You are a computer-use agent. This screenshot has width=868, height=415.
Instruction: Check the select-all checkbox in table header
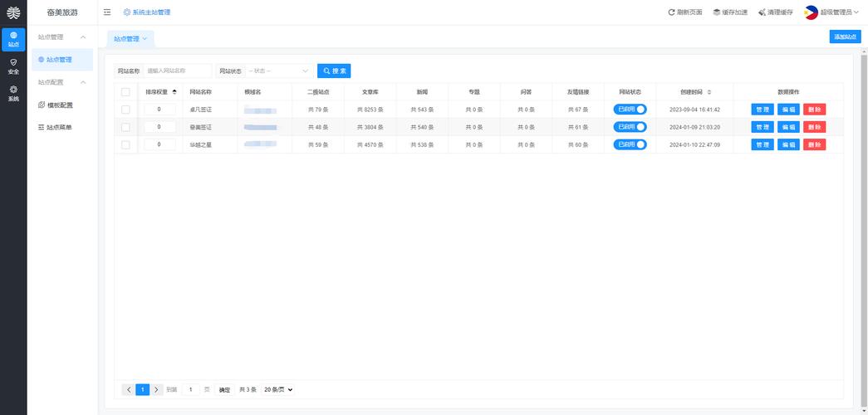(x=125, y=92)
